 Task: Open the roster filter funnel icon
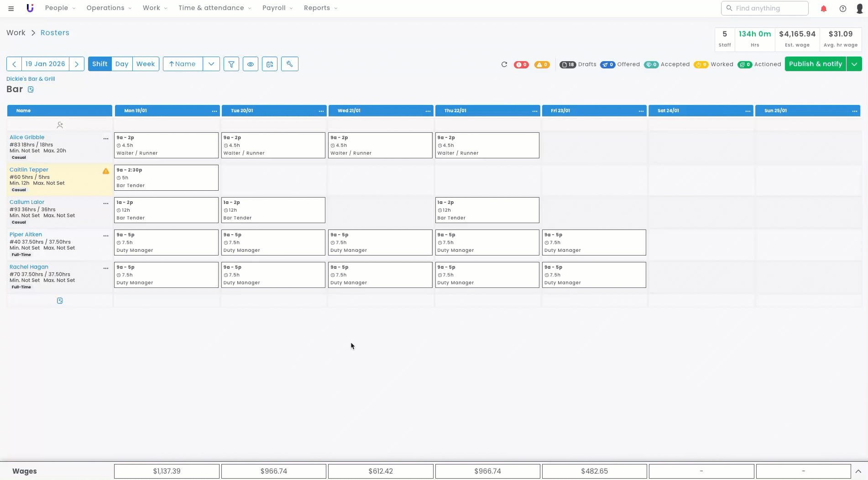coord(231,64)
